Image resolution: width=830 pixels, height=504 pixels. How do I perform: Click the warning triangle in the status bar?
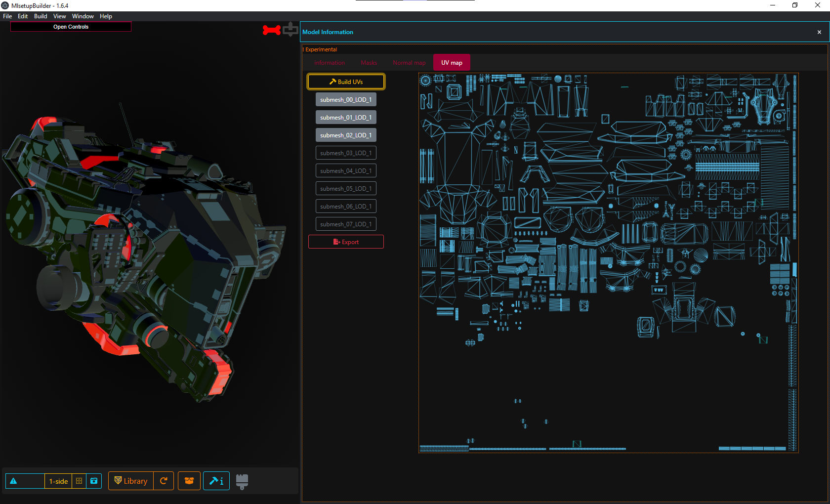click(15, 481)
